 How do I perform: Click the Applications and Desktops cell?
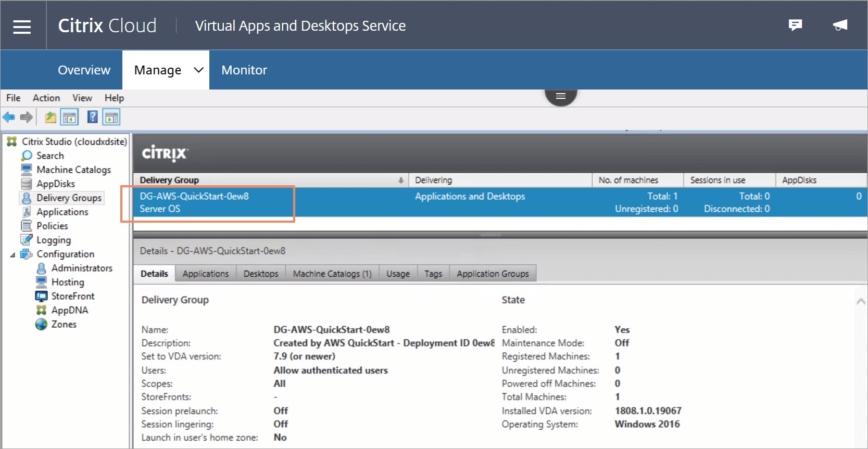[x=470, y=196]
